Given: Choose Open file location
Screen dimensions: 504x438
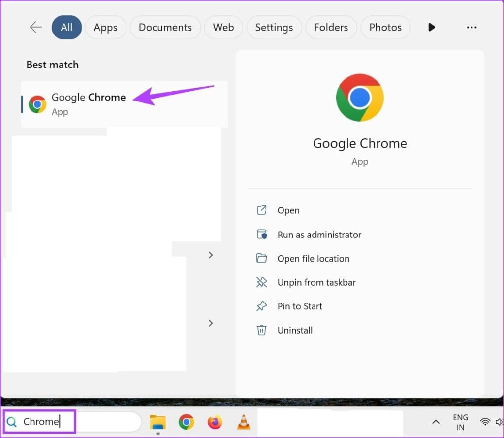Looking at the screenshot, I should point(314,259).
